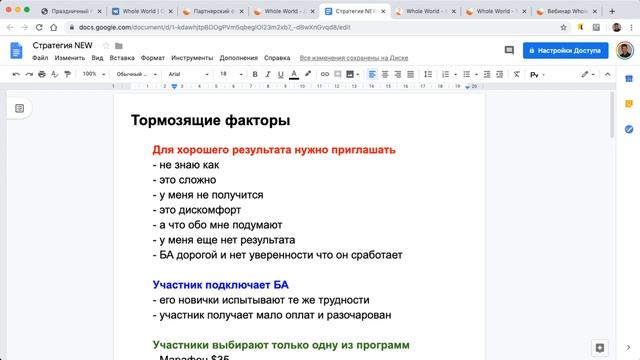Open the Keep notes side panel icon
The image size is (640, 360).
tap(629, 104)
